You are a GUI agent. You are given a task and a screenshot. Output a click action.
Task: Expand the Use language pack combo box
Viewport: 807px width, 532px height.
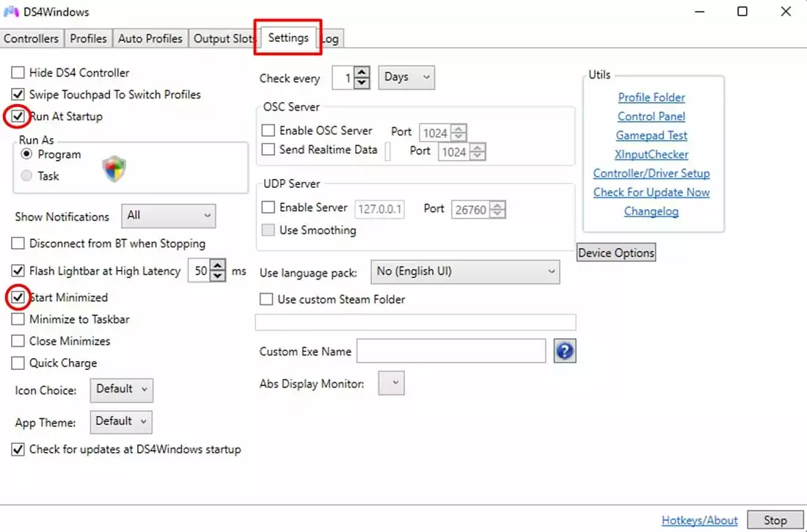tap(465, 272)
